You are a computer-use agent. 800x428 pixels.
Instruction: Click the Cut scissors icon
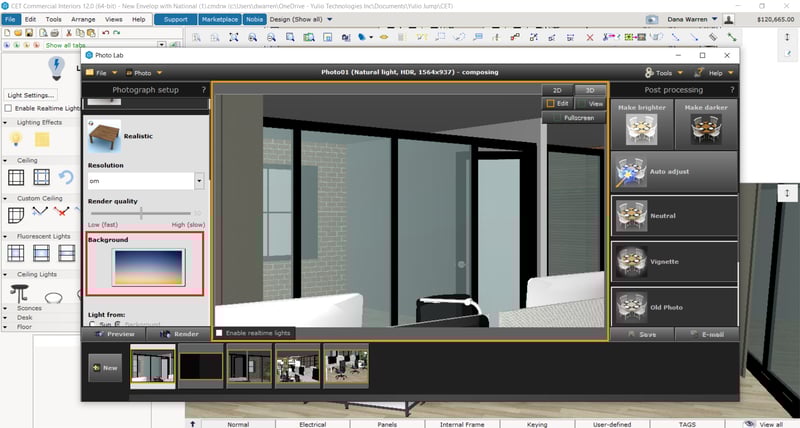[x=69, y=33]
